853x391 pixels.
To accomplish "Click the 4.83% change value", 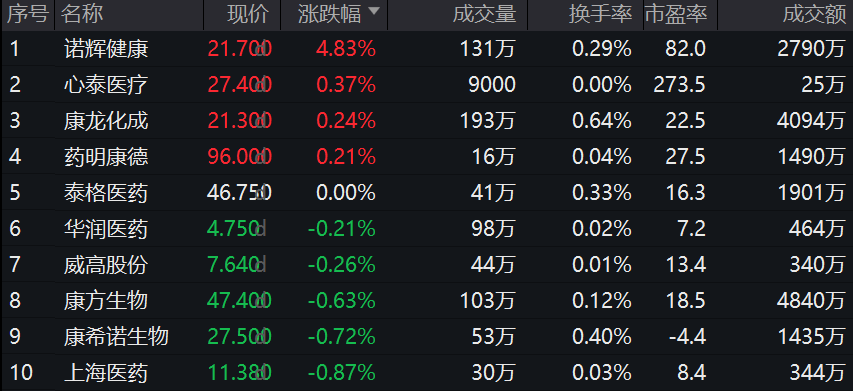I will coord(346,49).
